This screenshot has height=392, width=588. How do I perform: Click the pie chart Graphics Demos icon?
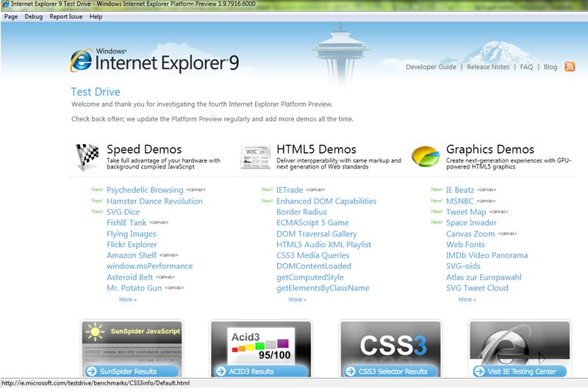[426, 156]
